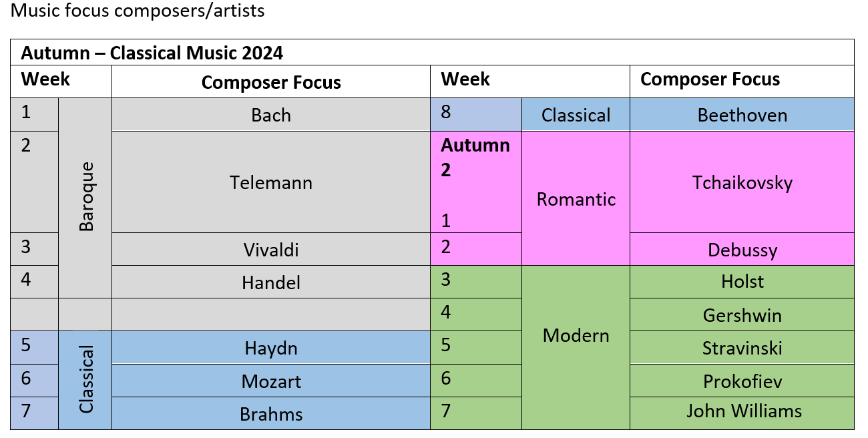Click the Modern period cell
The image size is (868, 438).
576,347
